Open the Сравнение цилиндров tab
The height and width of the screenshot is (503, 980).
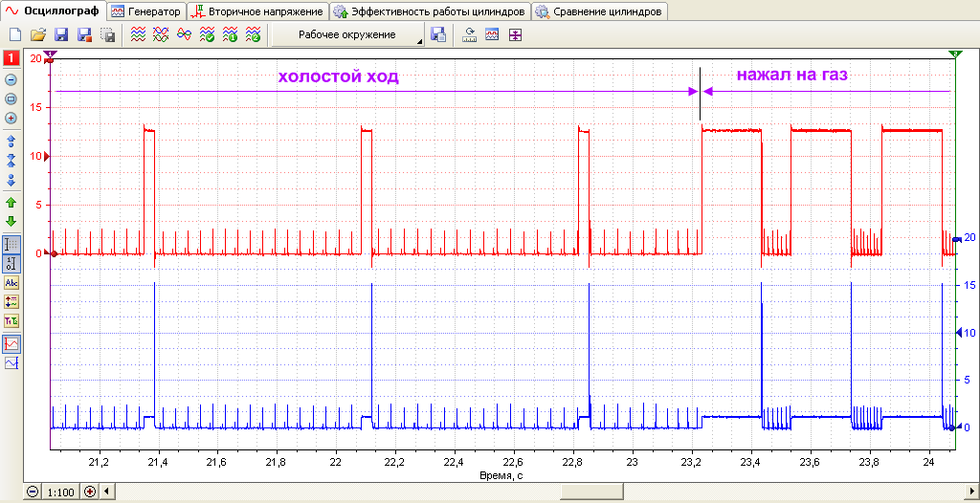point(599,11)
